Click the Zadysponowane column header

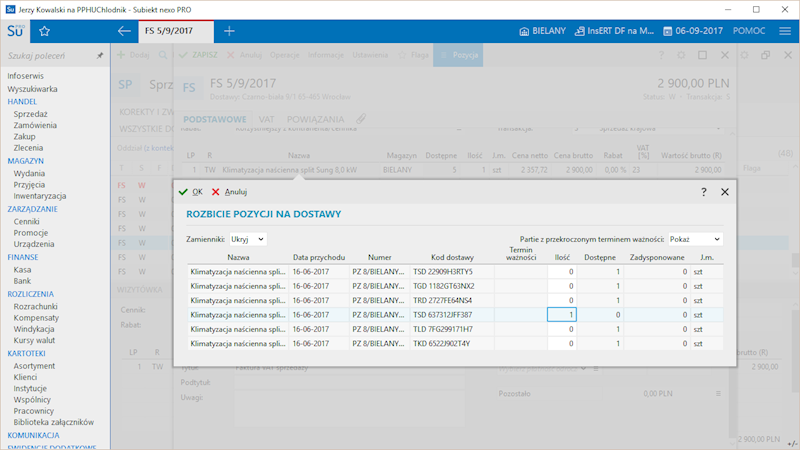pos(657,258)
